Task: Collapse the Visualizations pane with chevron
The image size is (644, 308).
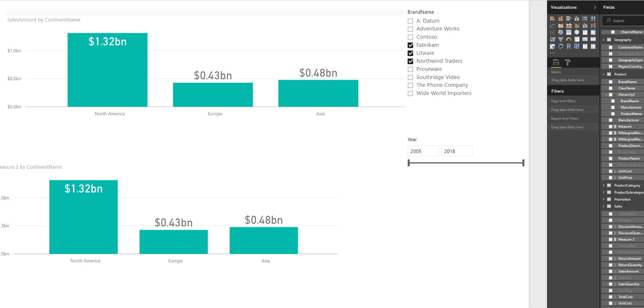Action: pyautogui.click(x=595, y=7)
